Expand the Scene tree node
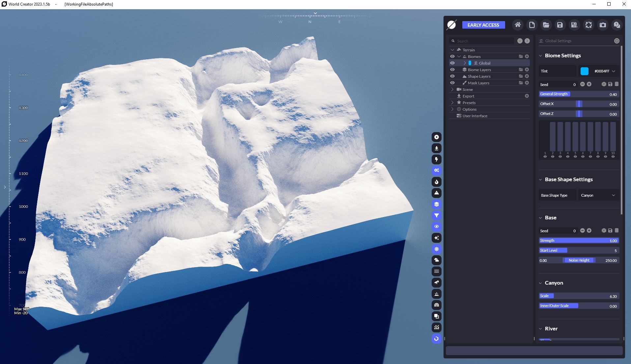The height and width of the screenshot is (364, 631). [x=452, y=90]
